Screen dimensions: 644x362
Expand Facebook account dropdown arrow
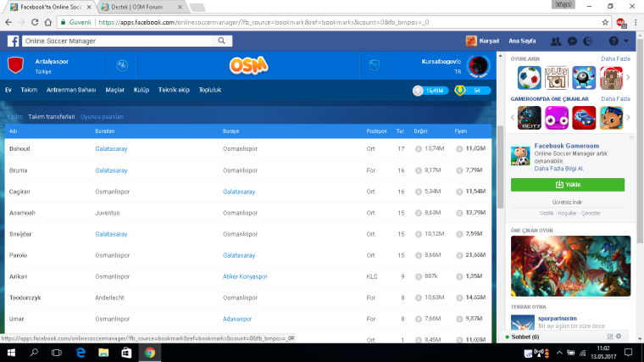coord(626,41)
